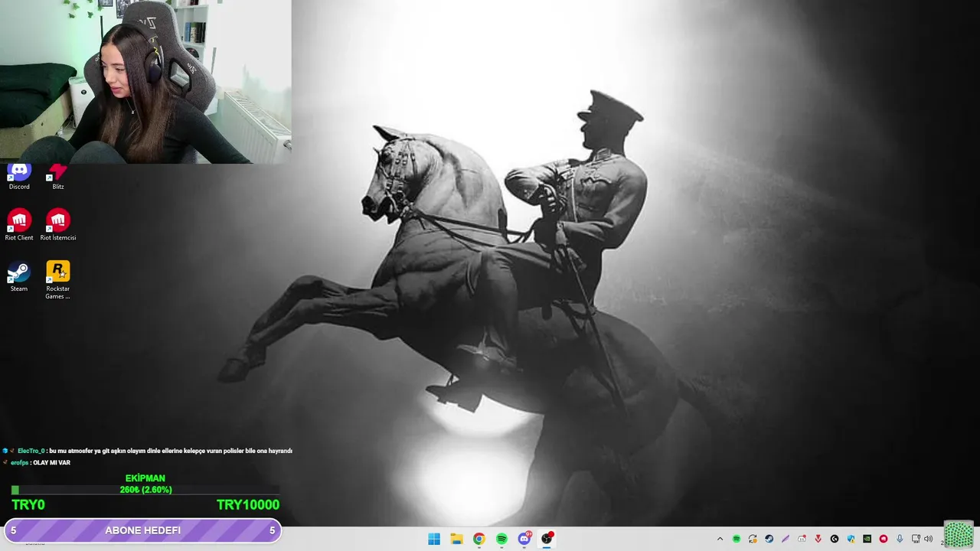Expand the hidden system tray icons
The width and height of the screenshot is (980, 551).
[x=720, y=539]
